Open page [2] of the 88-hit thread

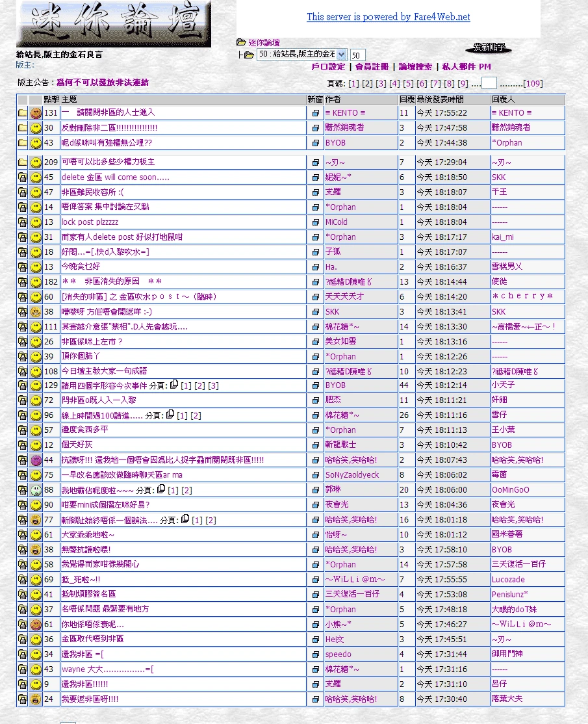tap(186, 491)
